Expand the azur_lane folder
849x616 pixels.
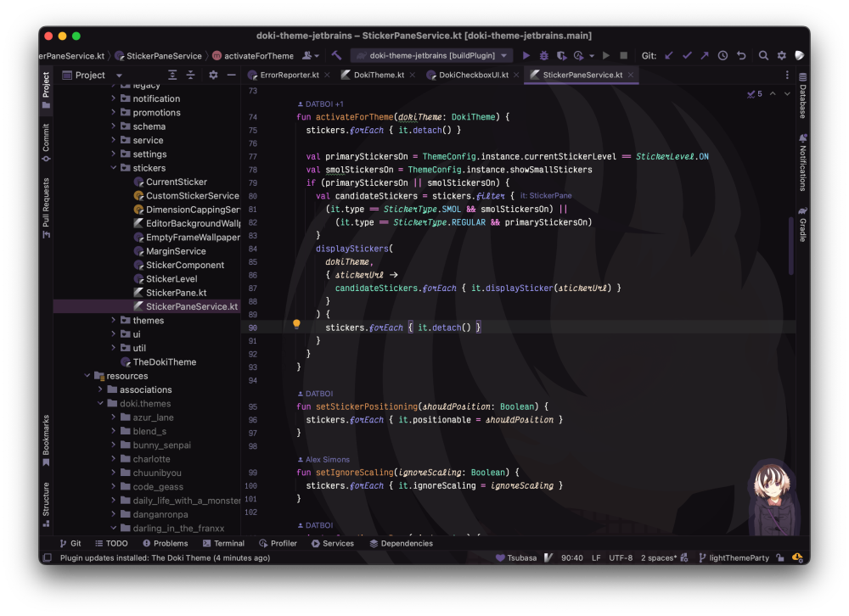click(113, 417)
